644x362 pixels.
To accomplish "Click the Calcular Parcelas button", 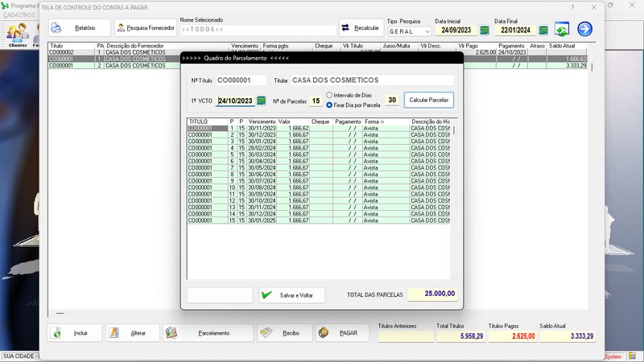I will (429, 101).
